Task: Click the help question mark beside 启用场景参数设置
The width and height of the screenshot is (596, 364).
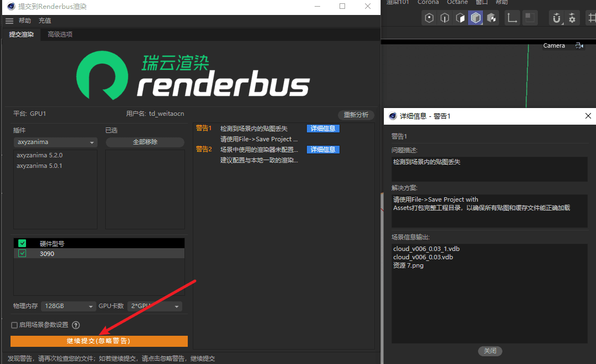Action: [x=76, y=325]
